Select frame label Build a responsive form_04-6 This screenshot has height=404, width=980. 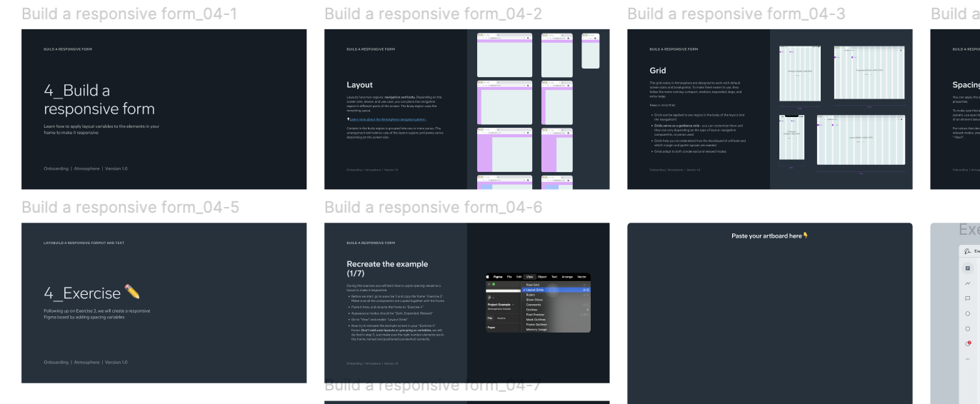[x=433, y=207]
